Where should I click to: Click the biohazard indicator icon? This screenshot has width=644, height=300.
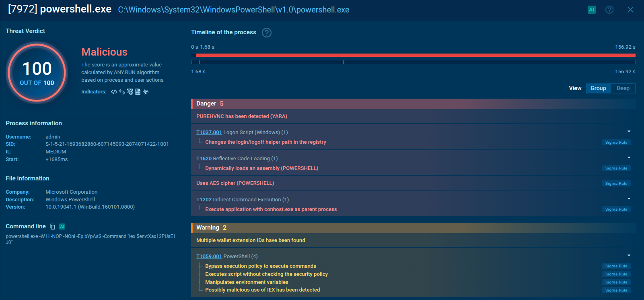[x=146, y=92]
